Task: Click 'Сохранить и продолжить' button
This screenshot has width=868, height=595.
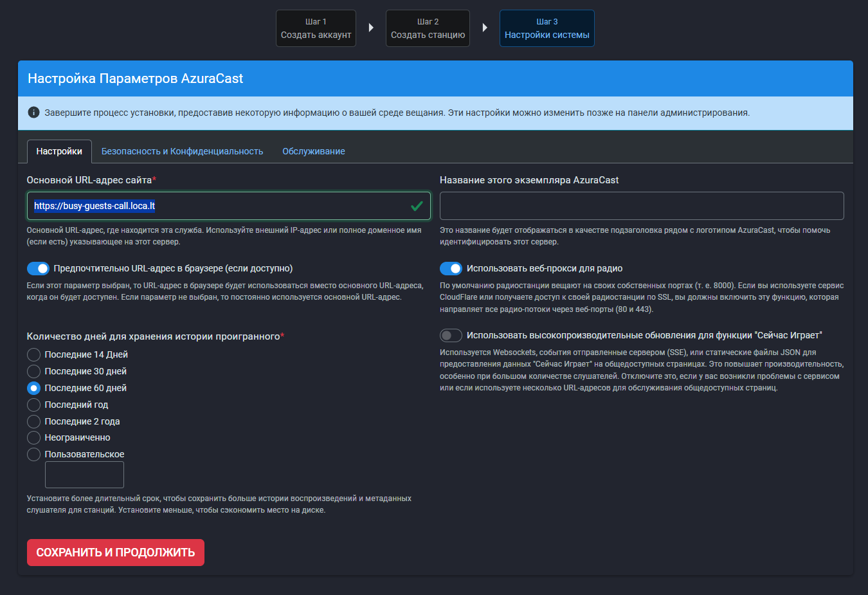Action: [116, 553]
